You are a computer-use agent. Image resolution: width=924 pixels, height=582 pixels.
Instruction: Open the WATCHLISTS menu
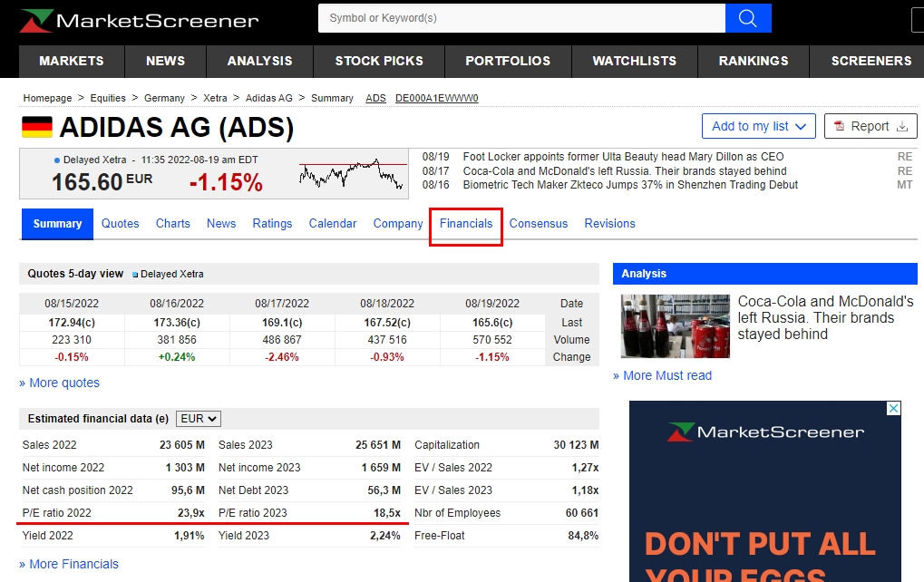pos(635,62)
